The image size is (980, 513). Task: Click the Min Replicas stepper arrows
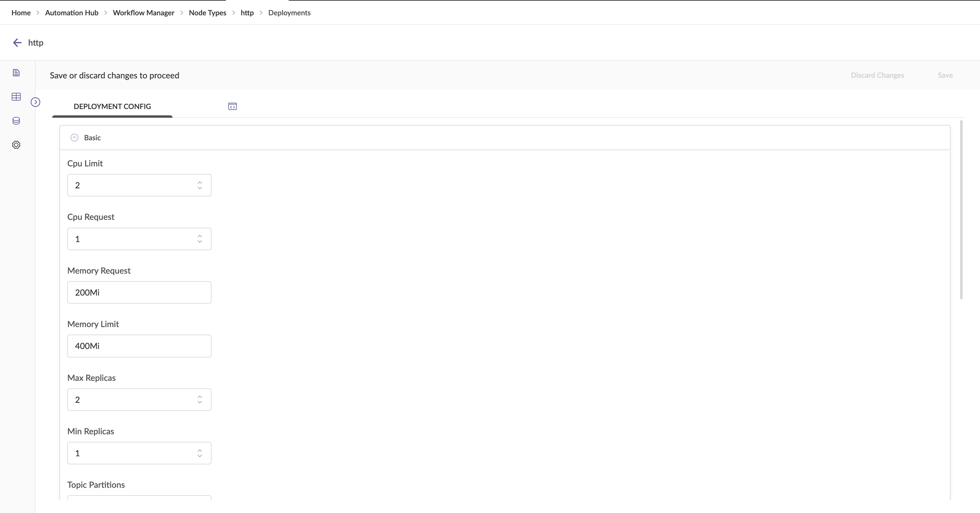pyautogui.click(x=200, y=453)
